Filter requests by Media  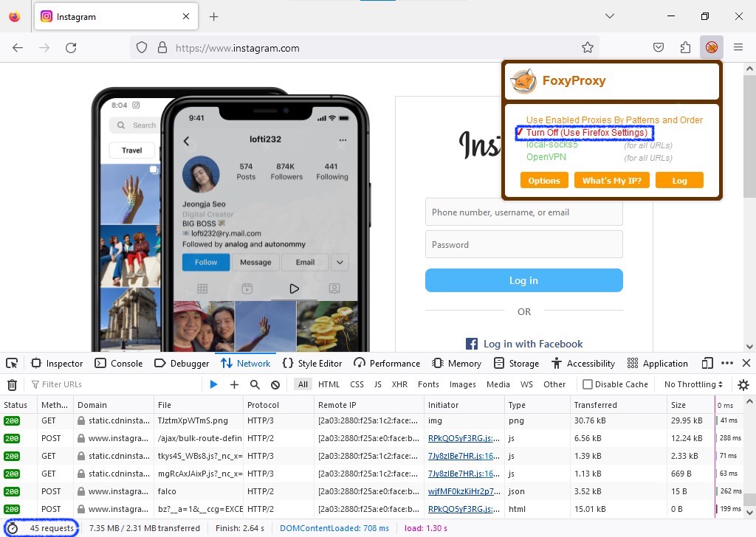[x=498, y=384]
